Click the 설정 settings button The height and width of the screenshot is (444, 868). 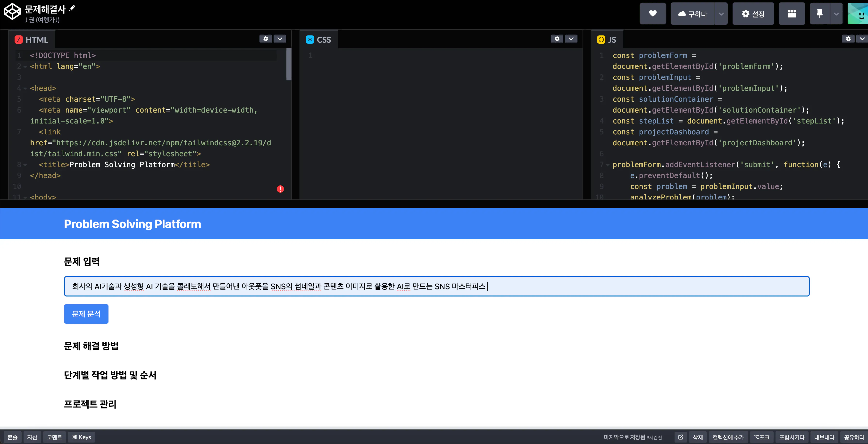pos(753,14)
